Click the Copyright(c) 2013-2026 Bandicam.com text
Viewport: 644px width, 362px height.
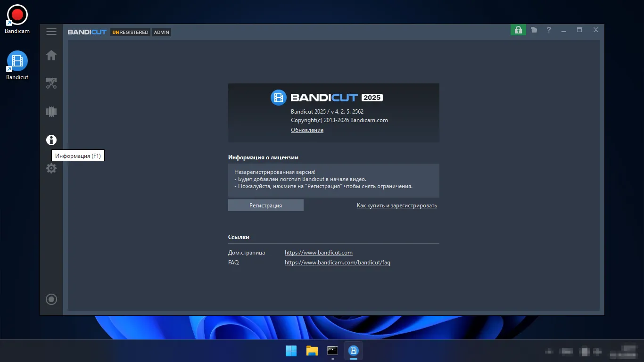tap(339, 120)
